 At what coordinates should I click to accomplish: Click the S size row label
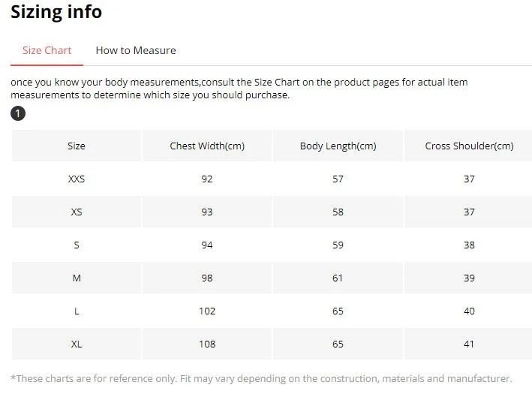[77, 245]
